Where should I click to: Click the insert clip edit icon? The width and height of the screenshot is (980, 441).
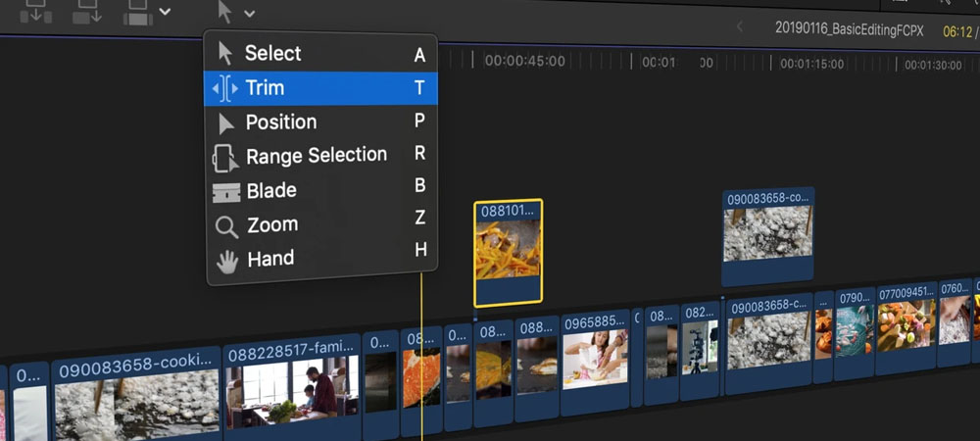85,11
